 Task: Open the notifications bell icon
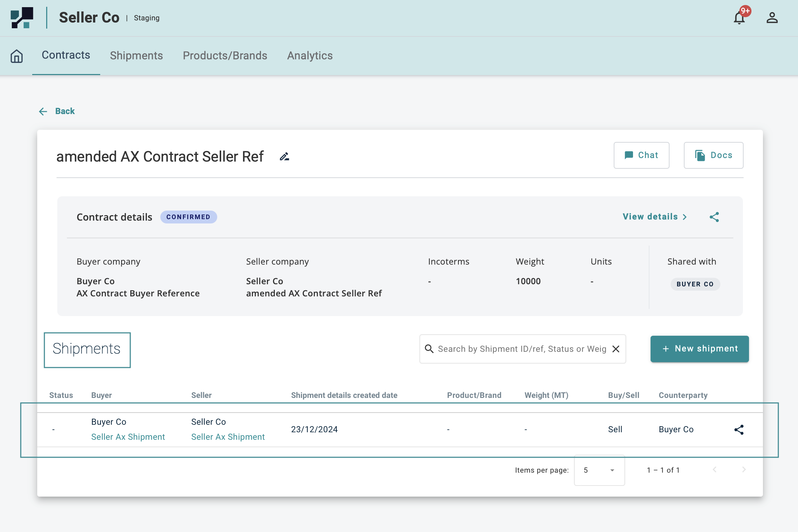coord(739,18)
